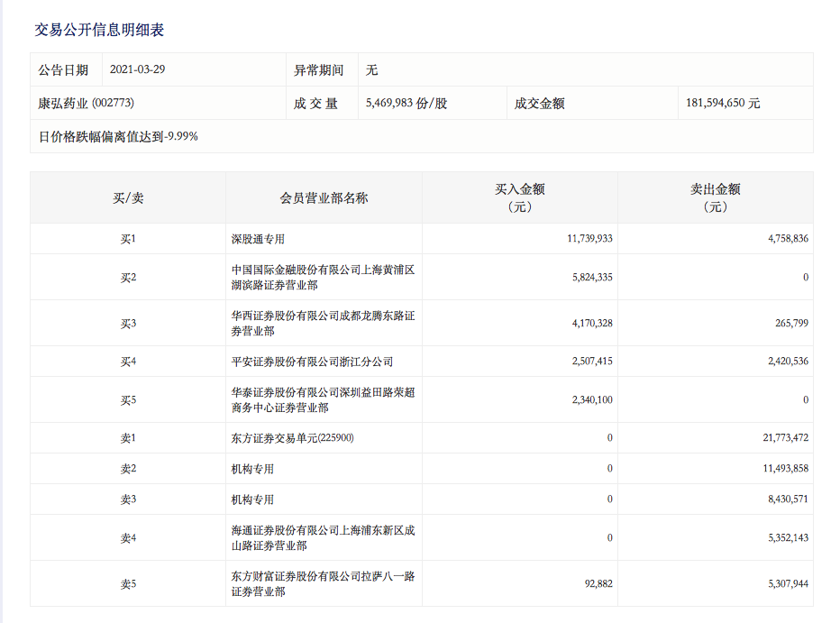Click the 异常期间 label
Screen dimensions: 840x623
click(319, 70)
